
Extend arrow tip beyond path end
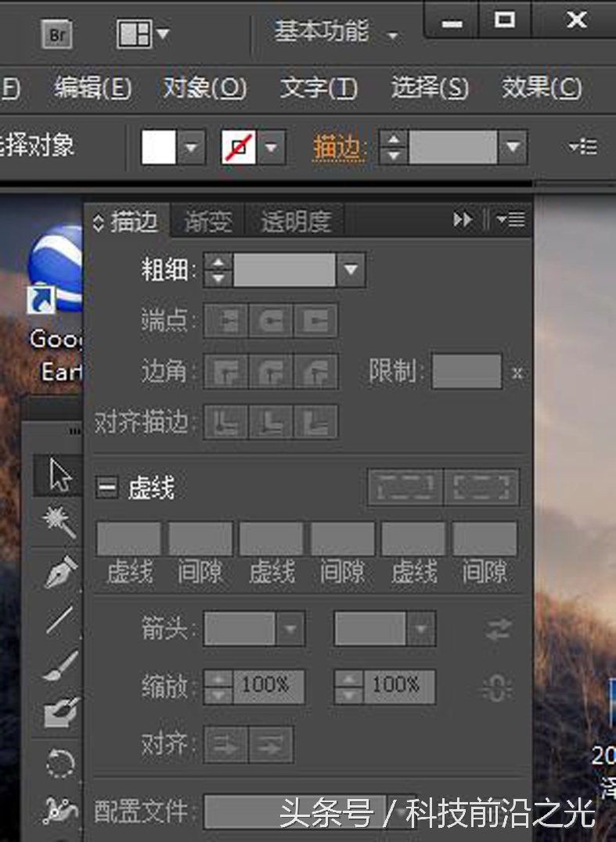(x=226, y=744)
